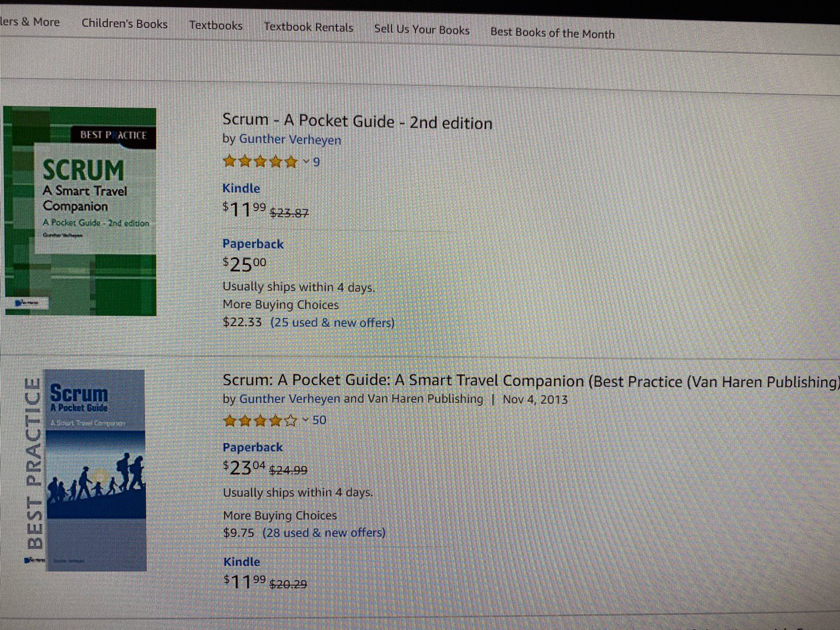Screen dimensions: 840x630
Task: Click the $23.04 paperback price
Action: click(244, 468)
